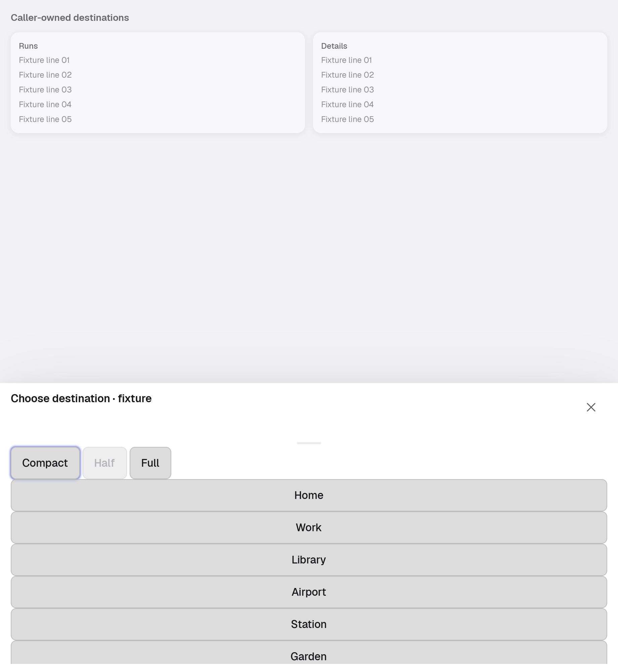Choose Home as destination
This screenshot has height=672, width=618.
click(x=309, y=495)
